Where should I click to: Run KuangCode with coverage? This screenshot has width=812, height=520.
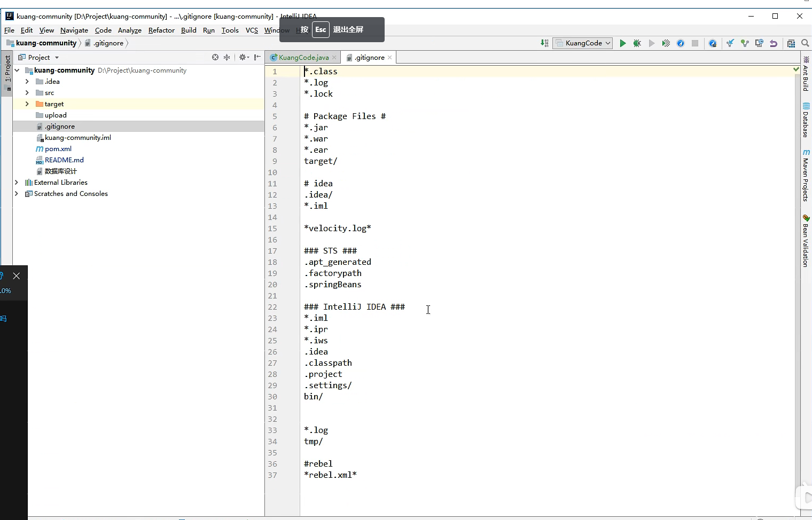click(x=666, y=43)
